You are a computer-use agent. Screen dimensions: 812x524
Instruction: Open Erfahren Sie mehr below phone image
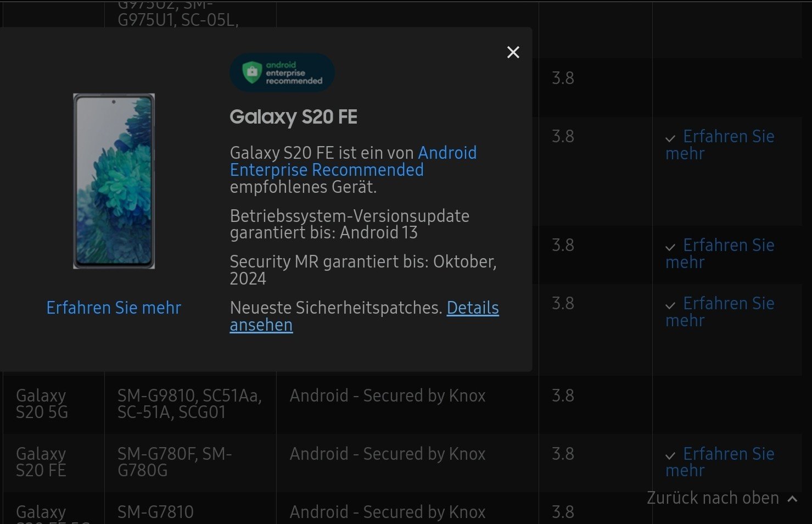(114, 308)
